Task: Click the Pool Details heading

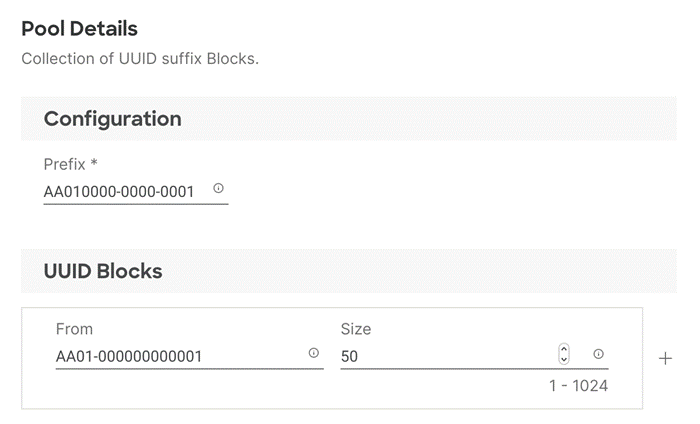Action: 79,29
